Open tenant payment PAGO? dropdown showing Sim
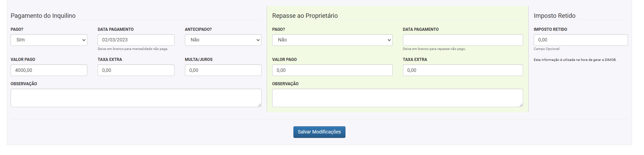This screenshot has width=644, height=155. point(49,40)
